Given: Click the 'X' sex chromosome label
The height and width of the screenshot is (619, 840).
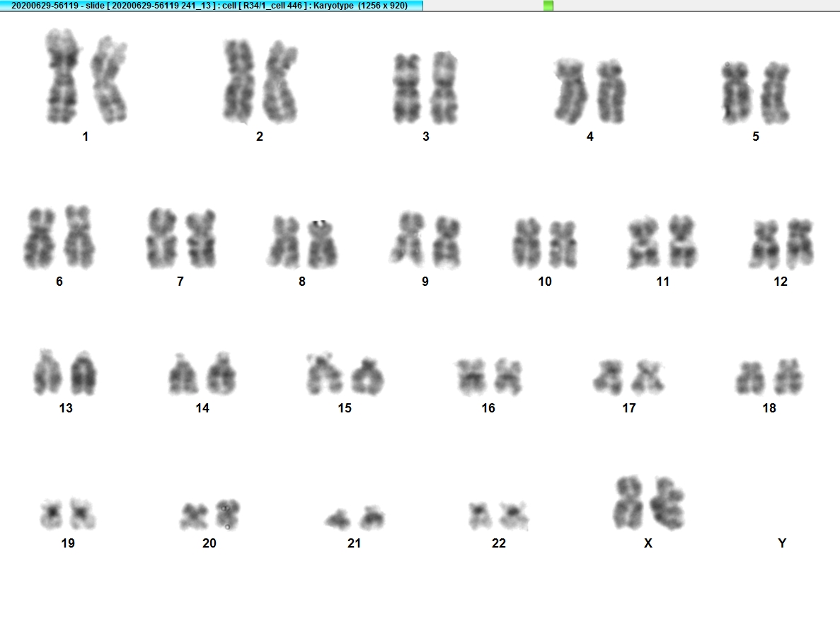Looking at the screenshot, I should click(x=648, y=543).
